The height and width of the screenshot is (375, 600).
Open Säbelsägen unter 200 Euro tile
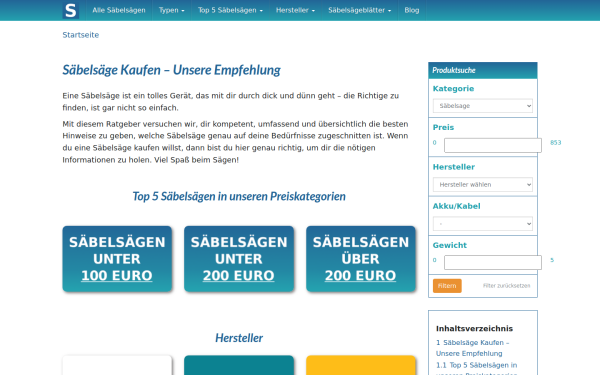tap(239, 259)
